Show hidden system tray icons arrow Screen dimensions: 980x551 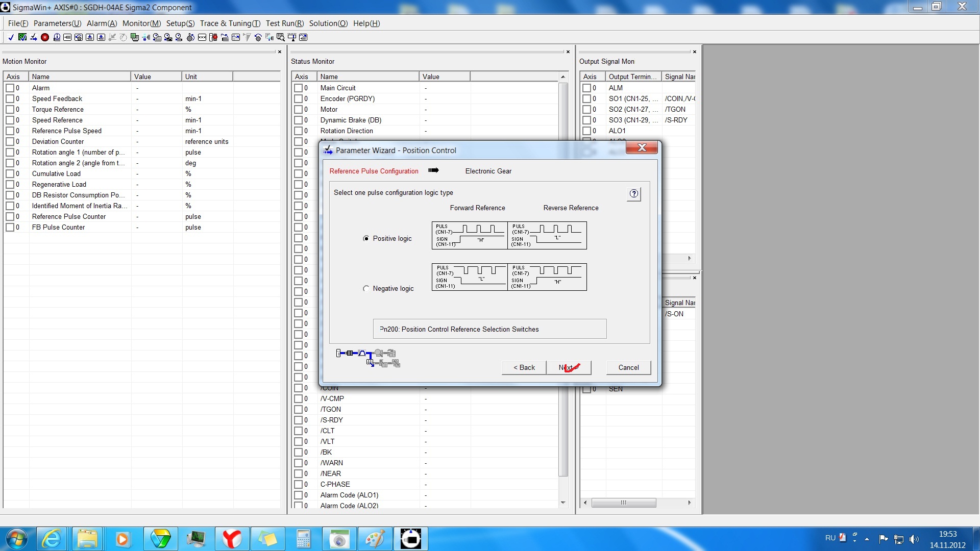pyautogui.click(x=867, y=539)
